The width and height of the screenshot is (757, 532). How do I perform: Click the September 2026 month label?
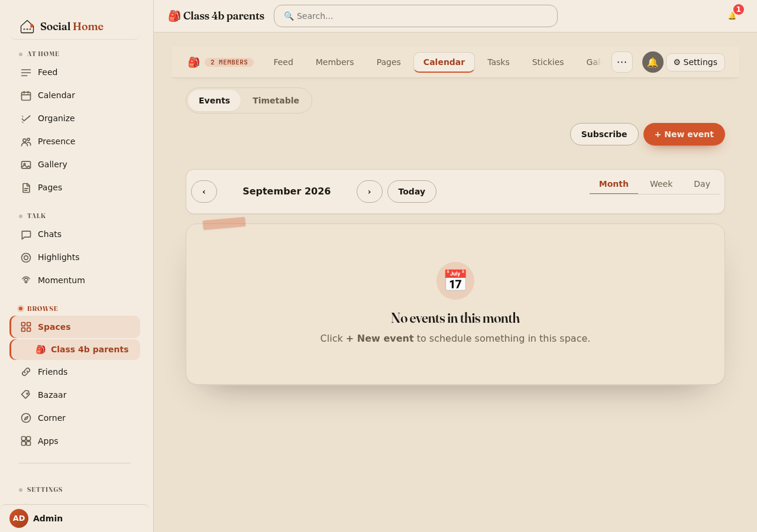pos(287,192)
